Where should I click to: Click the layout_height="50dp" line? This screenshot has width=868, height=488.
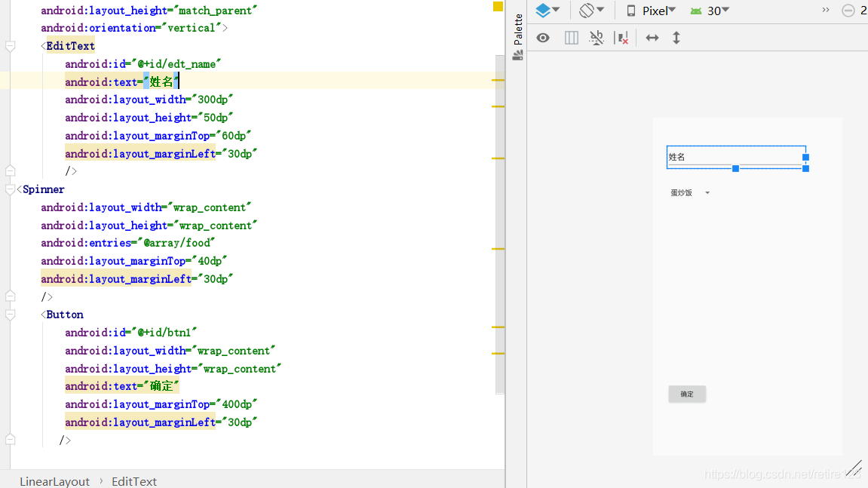[149, 118]
